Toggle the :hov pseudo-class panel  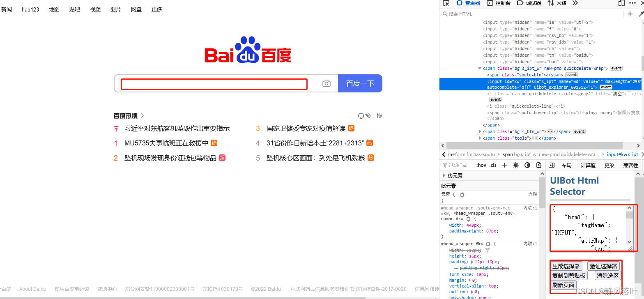(481, 165)
